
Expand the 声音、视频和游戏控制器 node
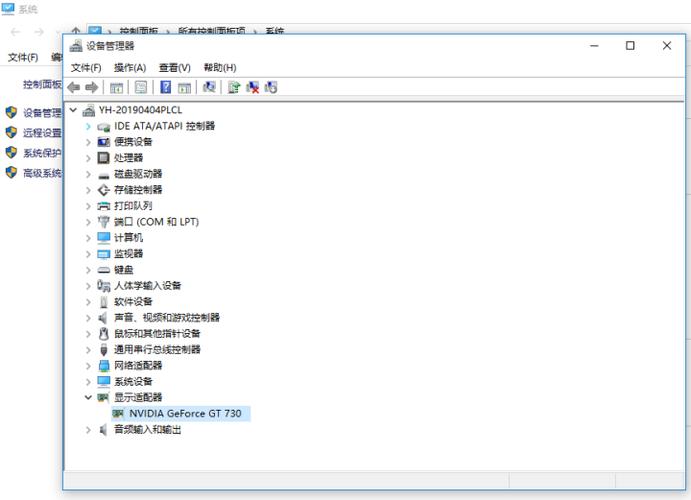(88, 318)
